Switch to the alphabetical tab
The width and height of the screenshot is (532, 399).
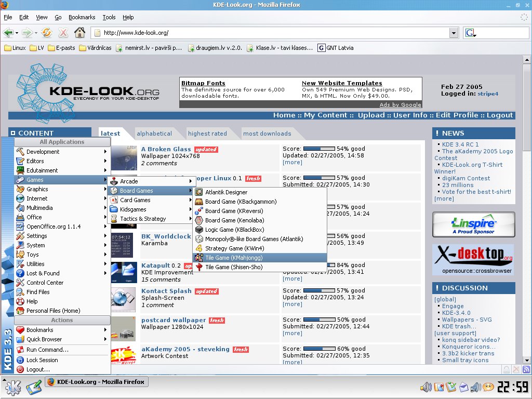tap(154, 134)
